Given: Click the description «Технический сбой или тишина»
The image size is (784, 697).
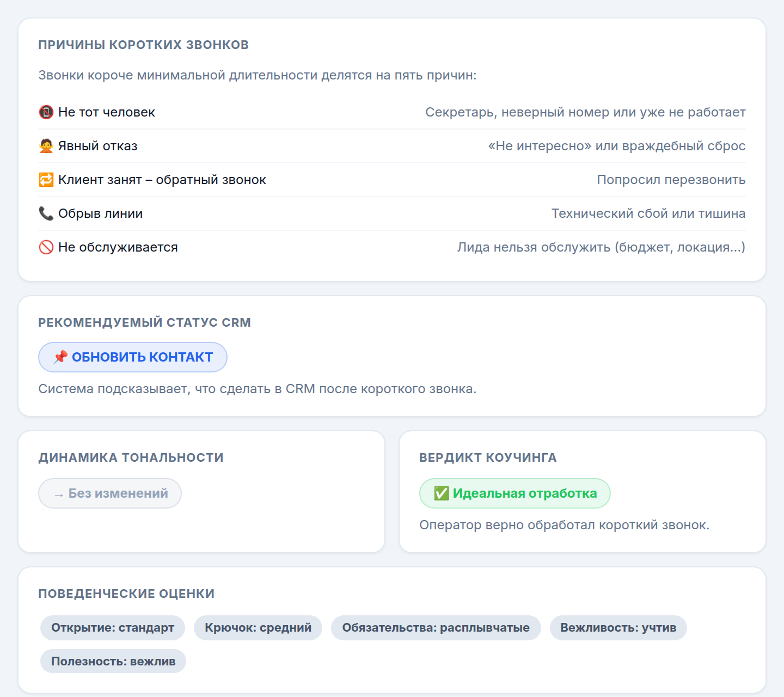Looking at the screenshot, I should (648, 213).
